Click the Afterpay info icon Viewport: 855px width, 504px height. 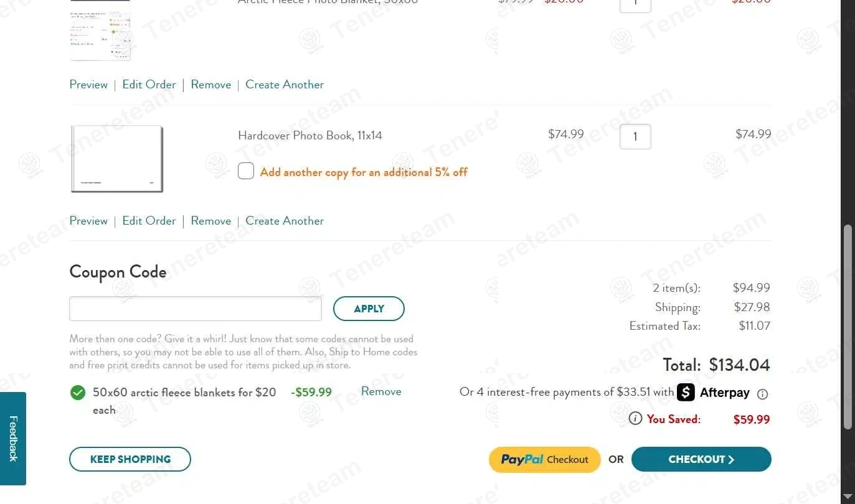(x=762, y=394)
